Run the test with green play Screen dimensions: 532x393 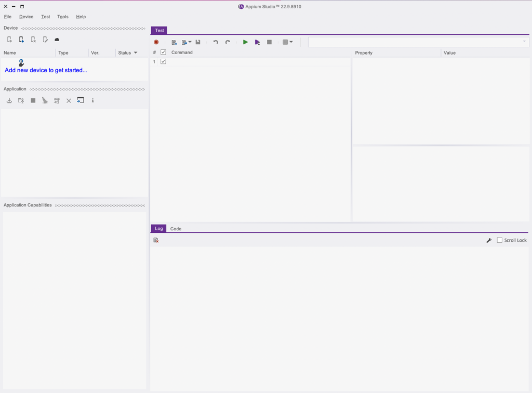tap(245, 42)
